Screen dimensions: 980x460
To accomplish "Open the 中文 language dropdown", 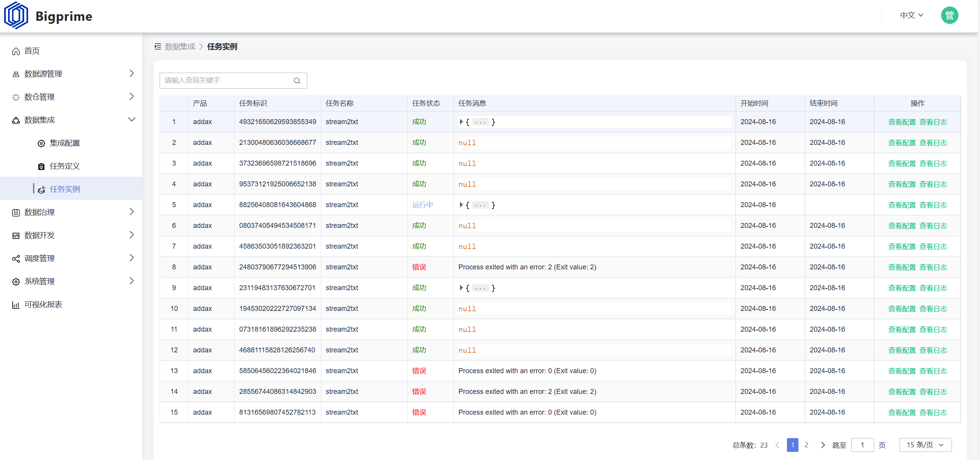I will (x=912, y=15).
